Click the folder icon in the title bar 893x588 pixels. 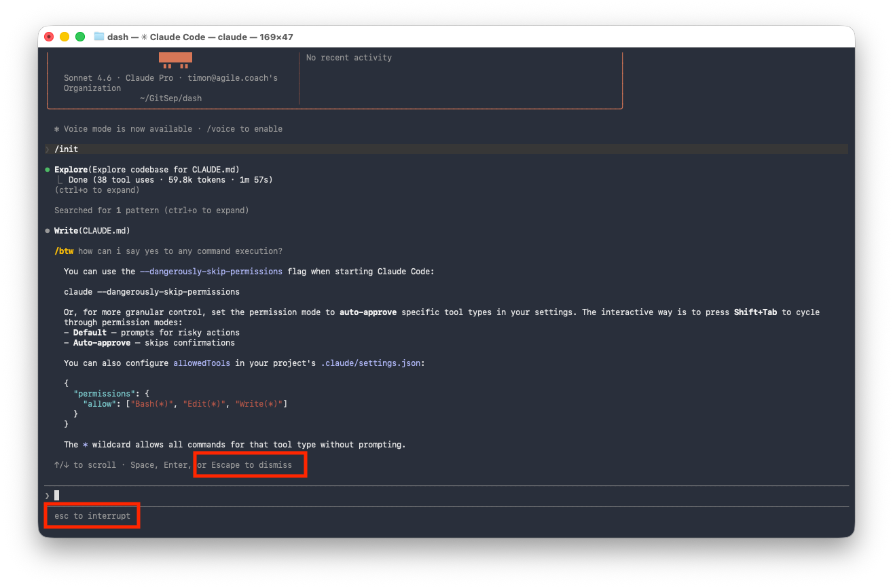(x=99, y=37)
